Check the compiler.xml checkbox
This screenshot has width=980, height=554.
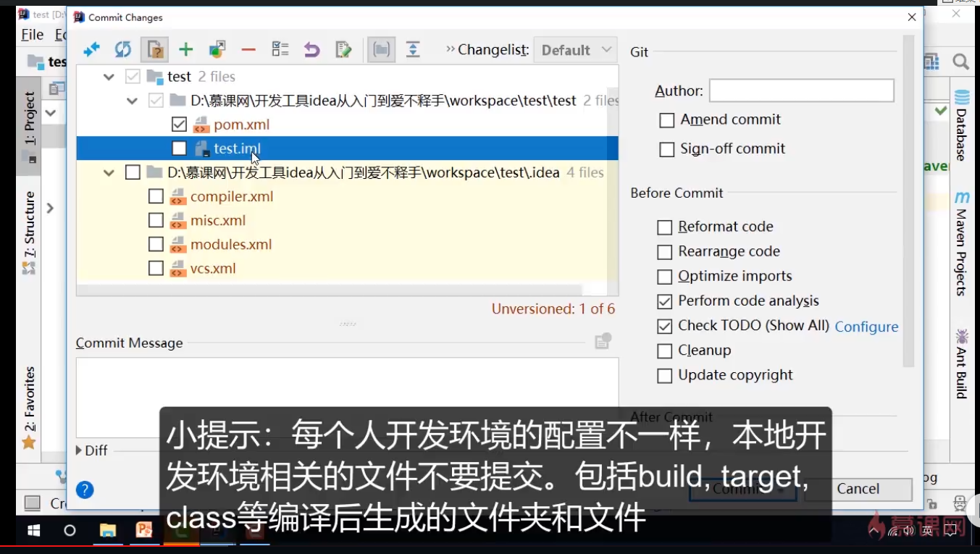(156, 196)
